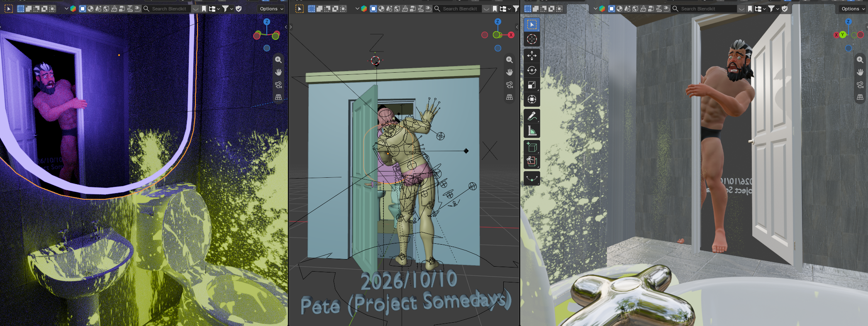Screen dimensions: 868x326
Task: Open the filter funnel dropdown in the right viewport header
Action: (773, 9)
